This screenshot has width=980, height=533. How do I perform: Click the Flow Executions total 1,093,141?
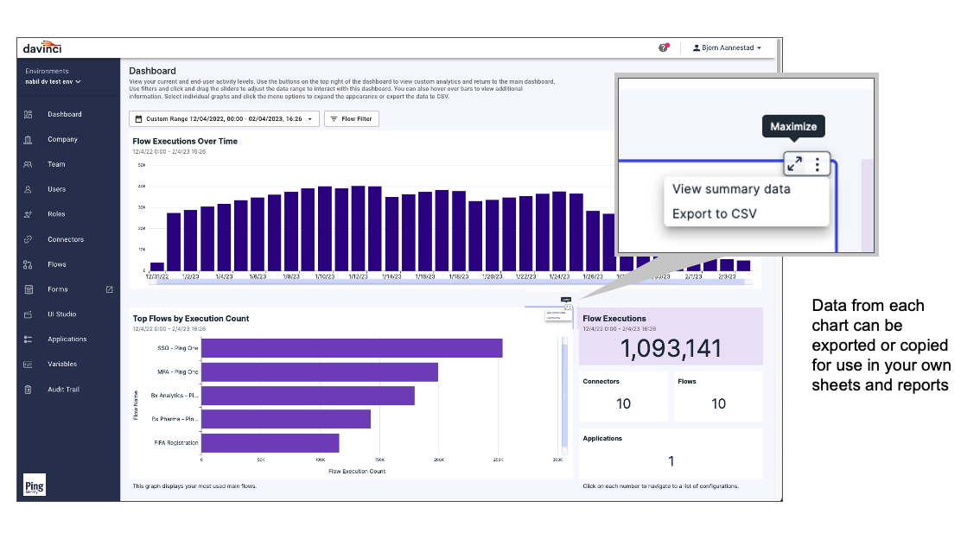[671, 347]
